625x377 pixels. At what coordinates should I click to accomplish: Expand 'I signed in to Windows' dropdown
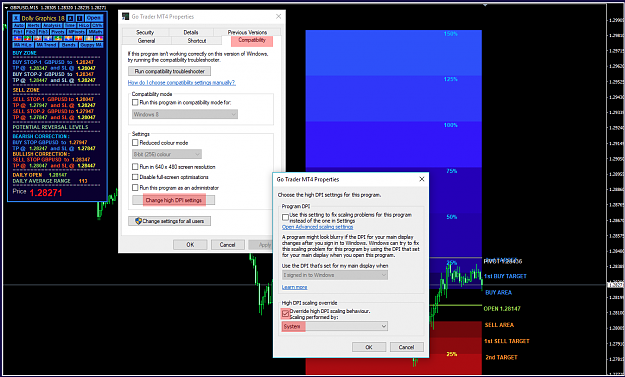point(335,275)
